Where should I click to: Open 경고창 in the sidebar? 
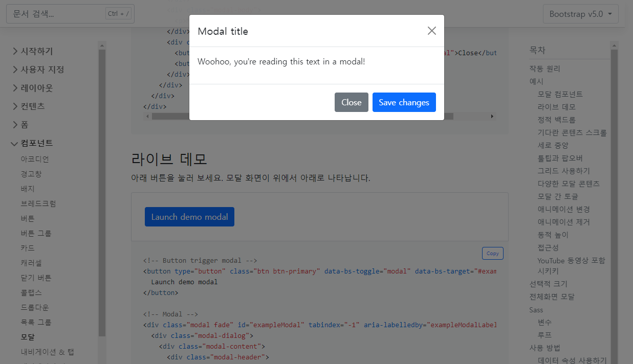(31, 174)
